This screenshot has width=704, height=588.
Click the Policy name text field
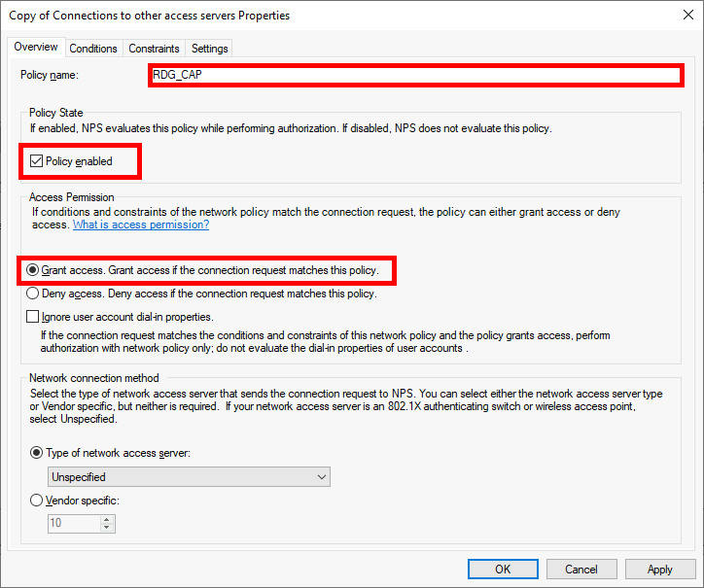414,75
